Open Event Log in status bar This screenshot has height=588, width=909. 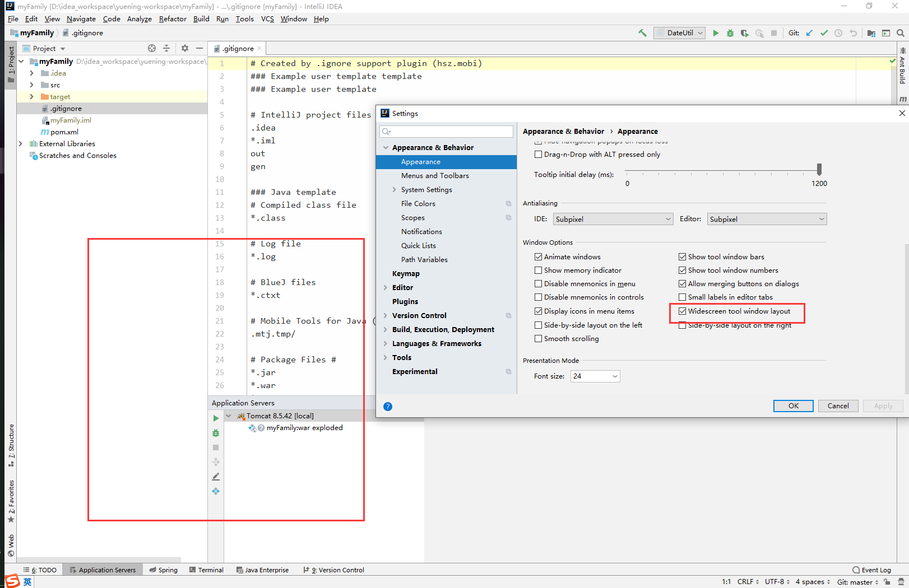[x=871, y=570]
